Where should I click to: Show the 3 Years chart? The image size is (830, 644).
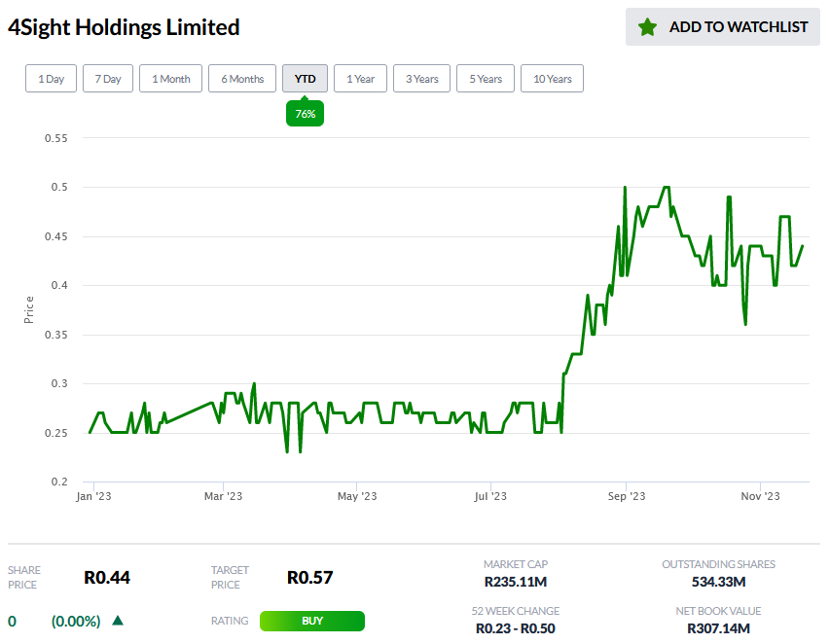pos(422,79)
